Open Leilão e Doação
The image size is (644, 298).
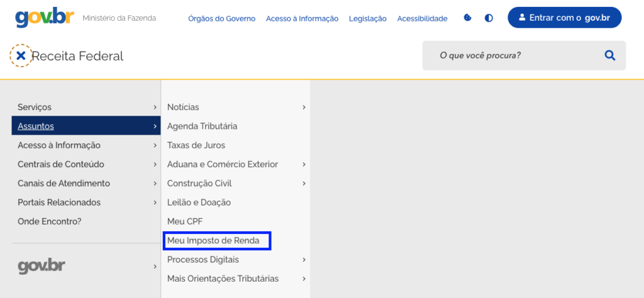point(199,202)
